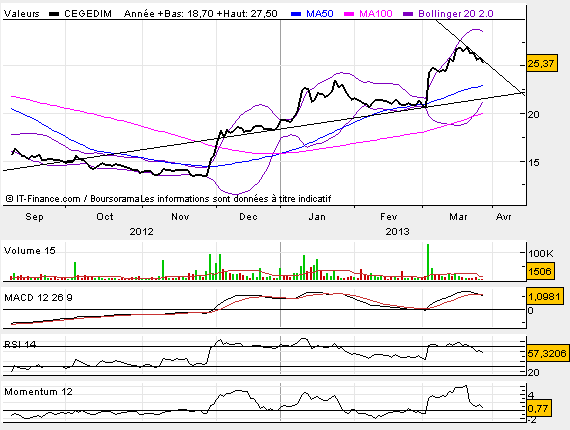The image size is (570, 430).
Task: Click the 20 price axis label
Action: click(534, 114)
